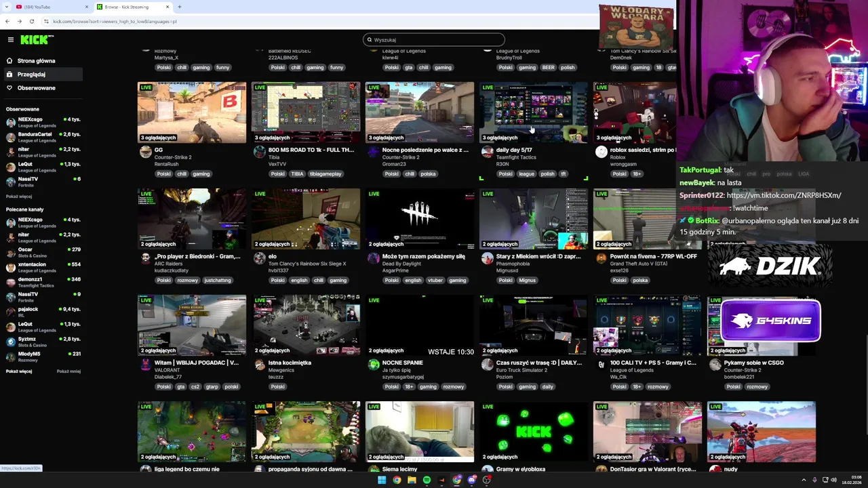This screenshot has height=488, width=868.
Task: Open File Explorer from taskbar
Action: (412, 480)
